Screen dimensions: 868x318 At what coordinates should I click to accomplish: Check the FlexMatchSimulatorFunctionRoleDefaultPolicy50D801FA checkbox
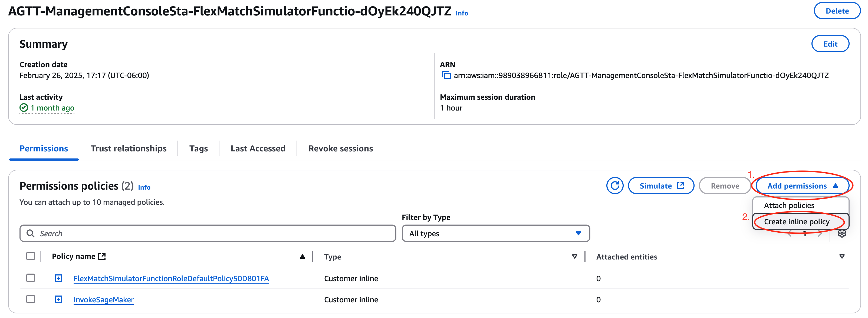[31, 278]
